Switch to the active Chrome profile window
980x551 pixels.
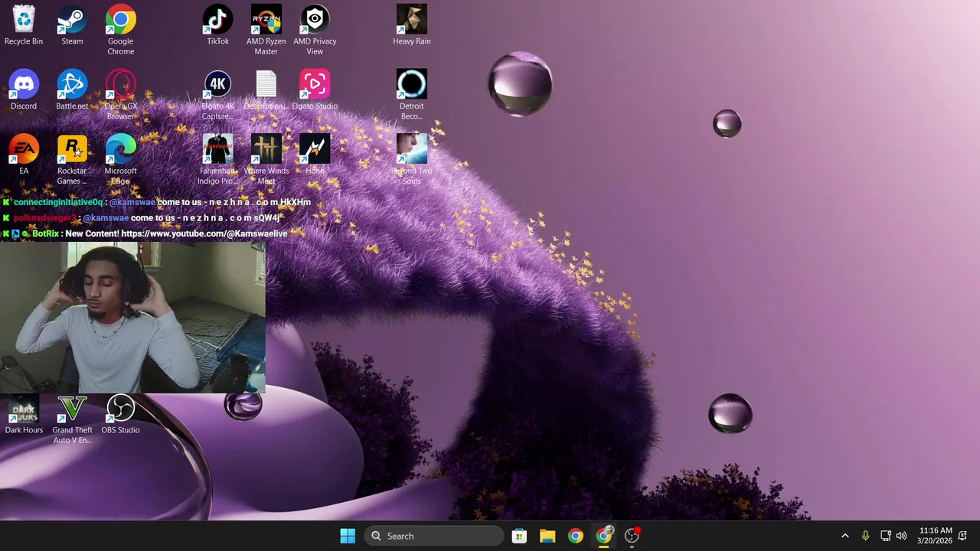pyautogui.click(x=604, y=536)
